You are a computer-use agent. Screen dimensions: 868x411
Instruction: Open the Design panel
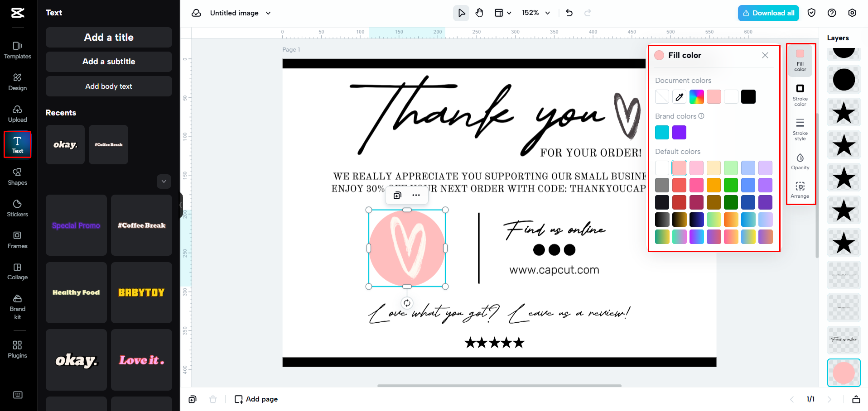[18, 82]
